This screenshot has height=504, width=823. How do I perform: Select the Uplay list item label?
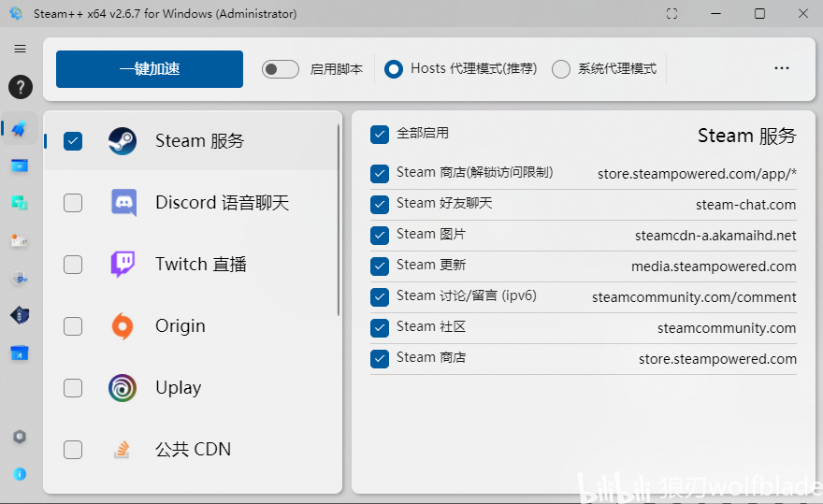(x=179, y=388)
